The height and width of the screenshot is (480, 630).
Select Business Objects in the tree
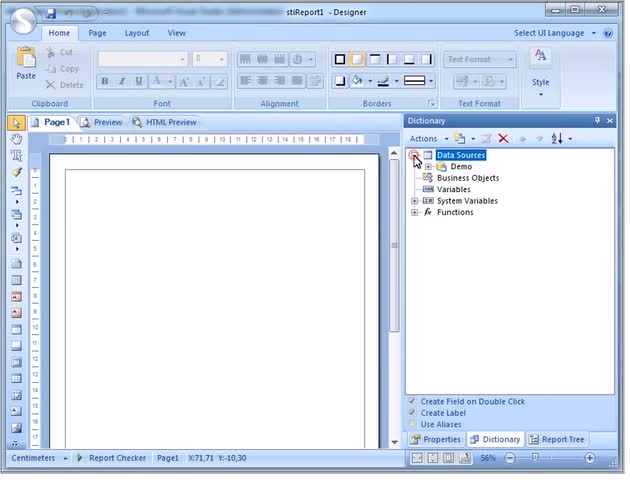468,178
